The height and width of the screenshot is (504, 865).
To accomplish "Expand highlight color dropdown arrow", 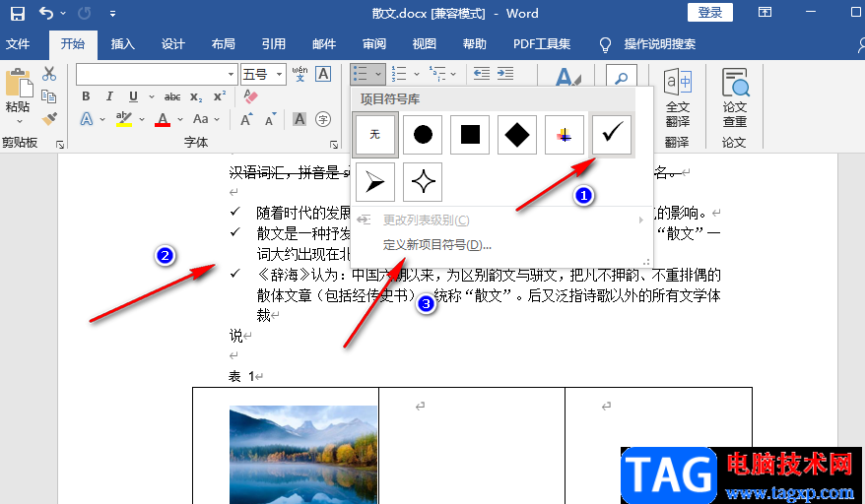I will (x=142, y=119).
